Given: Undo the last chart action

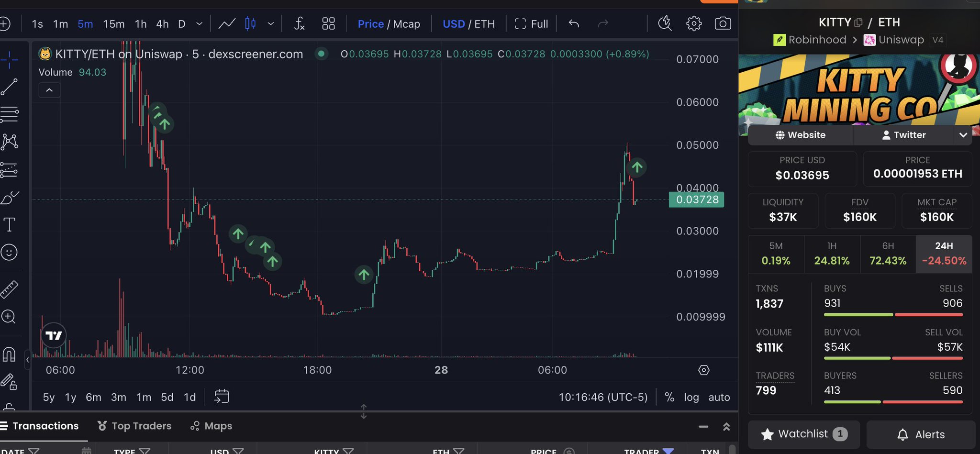Looking at the screenshot, I should coord(574,23).
